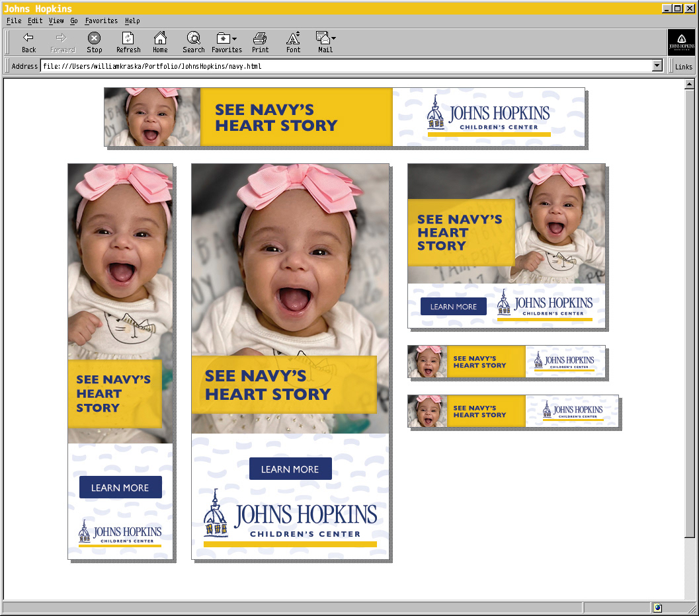Open the File menu
This screenshot has width=699, height=616.
point(14,20)
